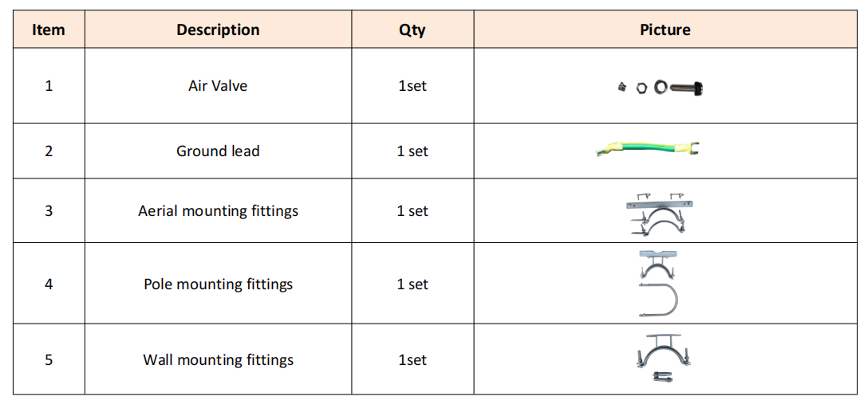Screen dimensions: 868x404
Task: Click Wall mounting fittings text
Action: [x=218, y=360]
